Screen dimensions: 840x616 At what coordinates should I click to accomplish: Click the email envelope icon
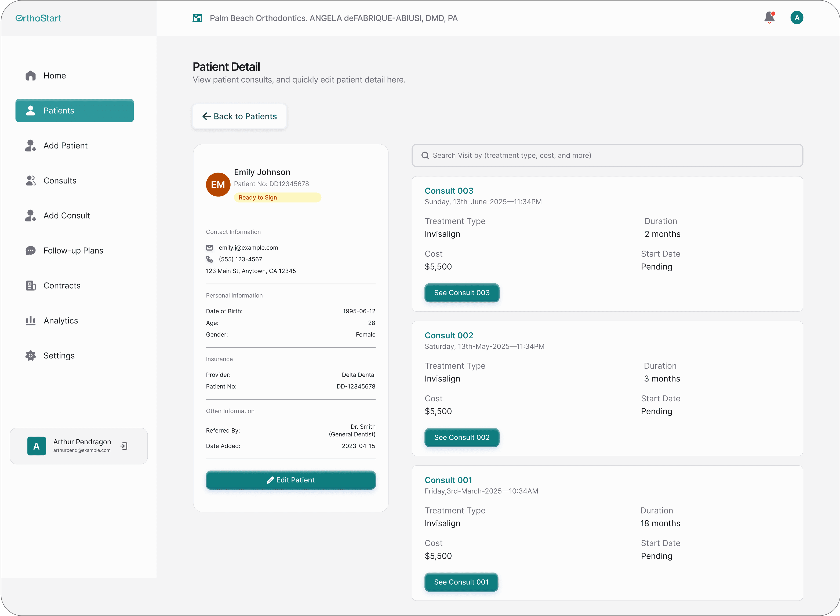tap(210, 248)
